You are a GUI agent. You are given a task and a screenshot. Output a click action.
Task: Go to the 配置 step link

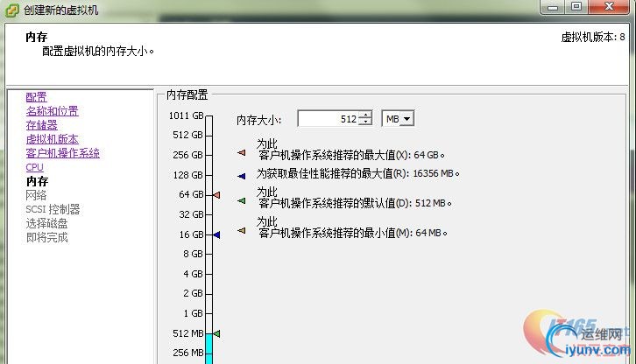(36, 97)
